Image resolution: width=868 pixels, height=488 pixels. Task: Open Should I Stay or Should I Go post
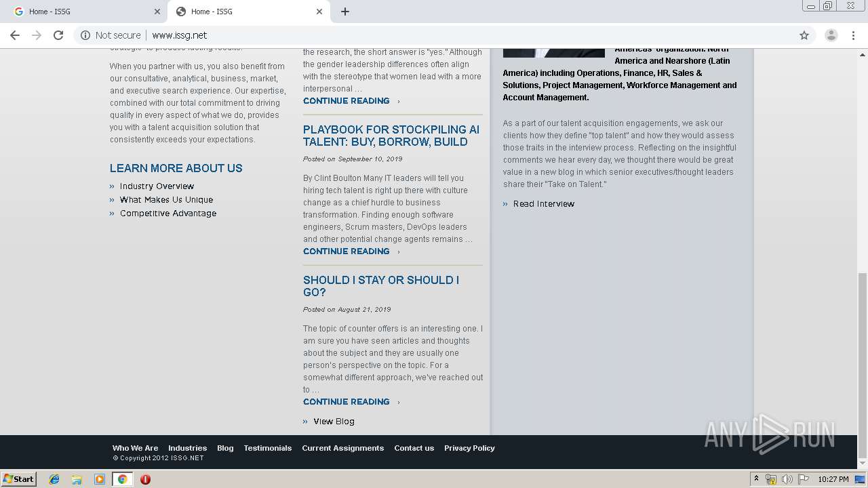[381, 286]
